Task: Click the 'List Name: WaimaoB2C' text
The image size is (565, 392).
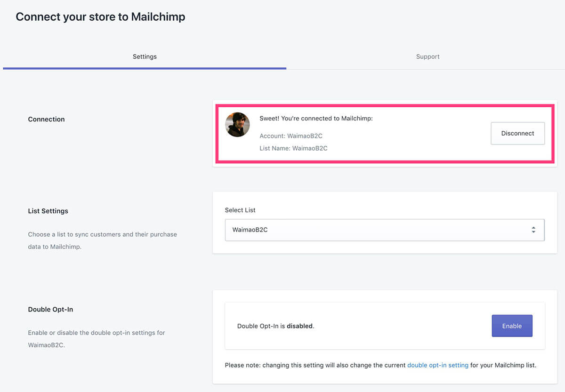Action: 293,148
